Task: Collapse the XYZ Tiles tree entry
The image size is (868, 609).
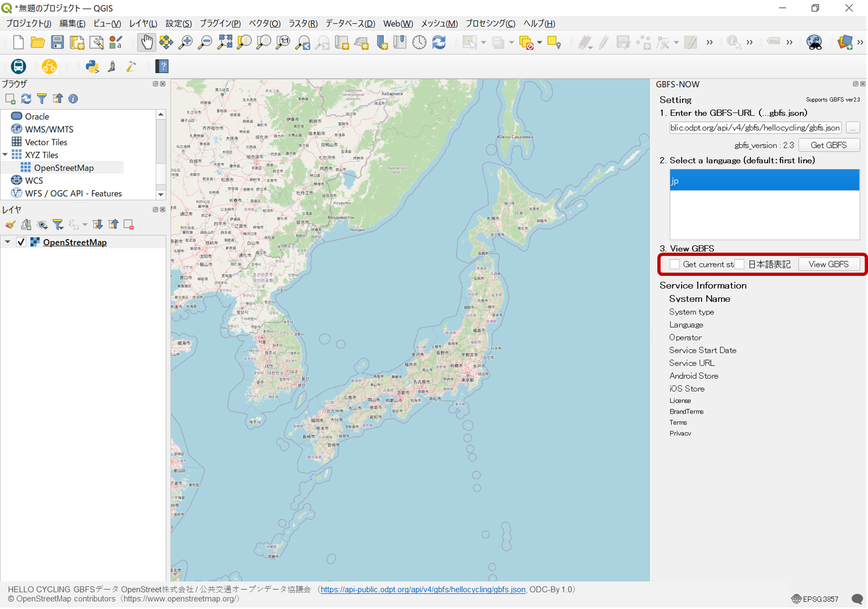Action: pos(5,154)
